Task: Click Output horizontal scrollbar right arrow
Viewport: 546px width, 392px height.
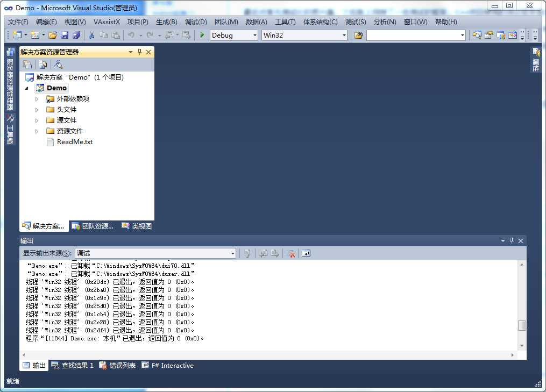Action: (x=512, y=355)
